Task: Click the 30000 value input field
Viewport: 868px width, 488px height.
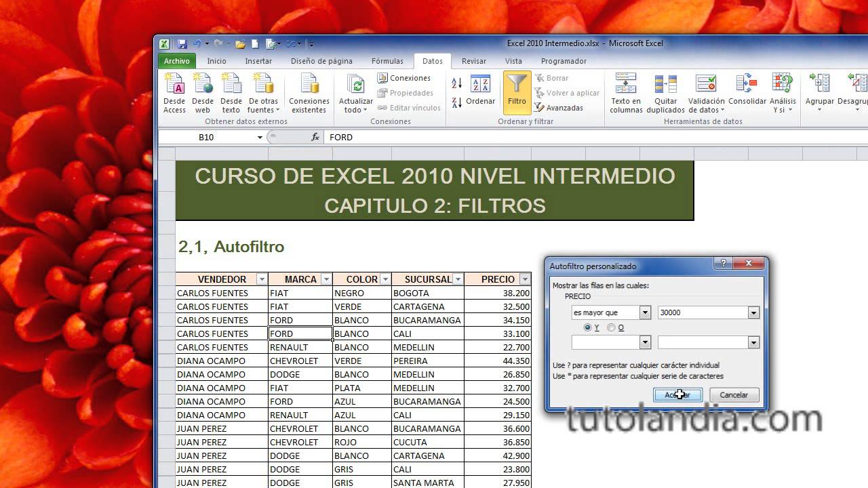Action: coord(703,312)
